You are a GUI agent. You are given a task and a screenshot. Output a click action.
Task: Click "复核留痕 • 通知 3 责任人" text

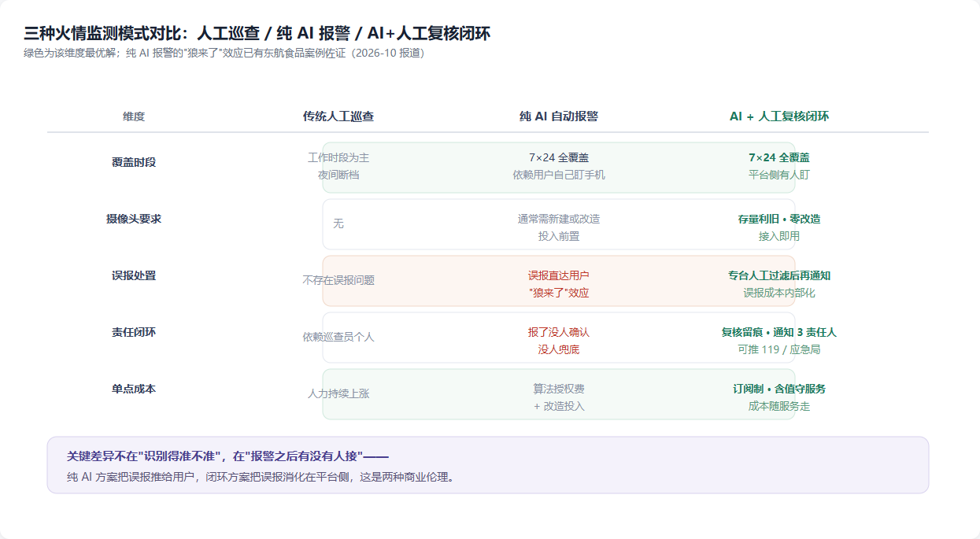click(779, 332)
